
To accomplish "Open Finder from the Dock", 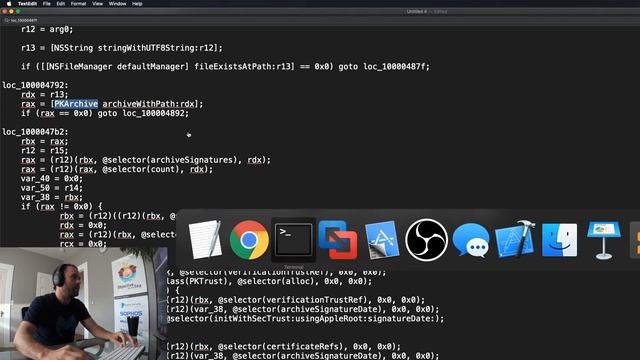I will 559,240.
